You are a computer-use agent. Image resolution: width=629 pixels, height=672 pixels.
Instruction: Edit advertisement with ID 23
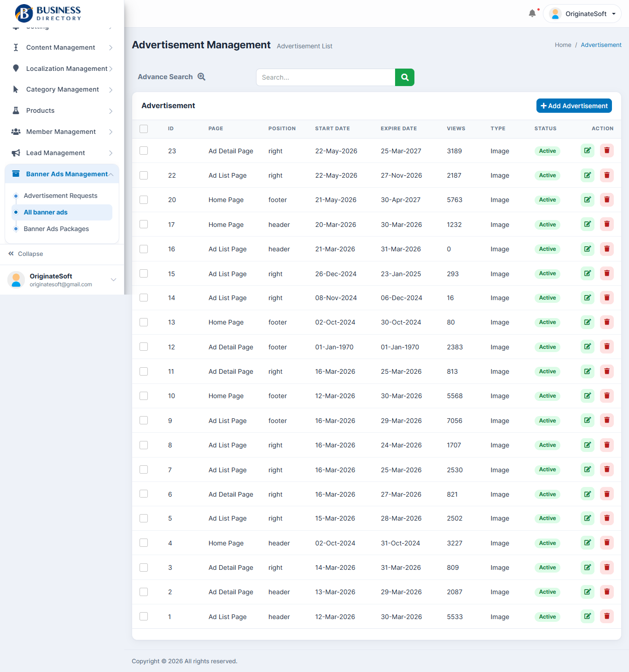(588, 151)
